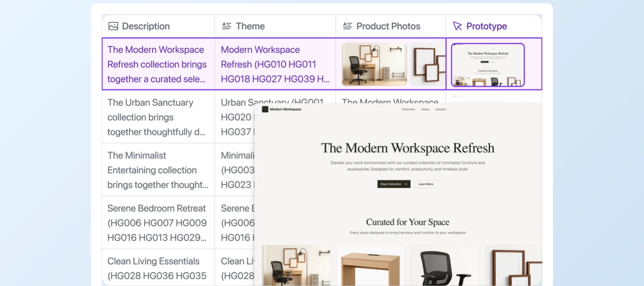This screenshot has width=644, height=286.
Task: Open the Contact nav link in the preview
Action: (x=441, y=109)
